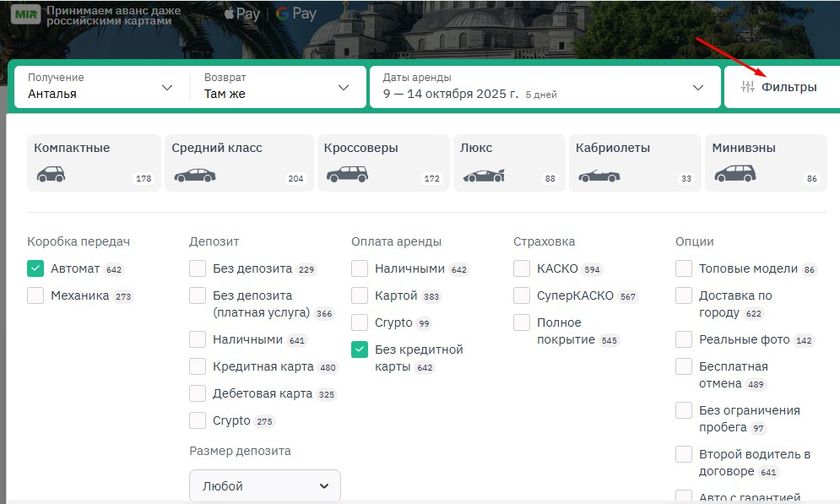
Task: Select the minivan icon
Action: click(x=734, y=175)
